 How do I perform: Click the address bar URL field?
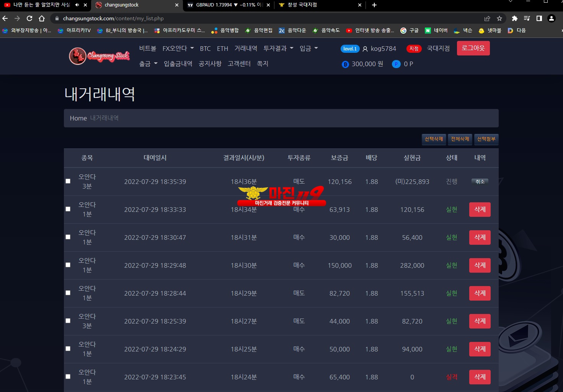(268, 18)
